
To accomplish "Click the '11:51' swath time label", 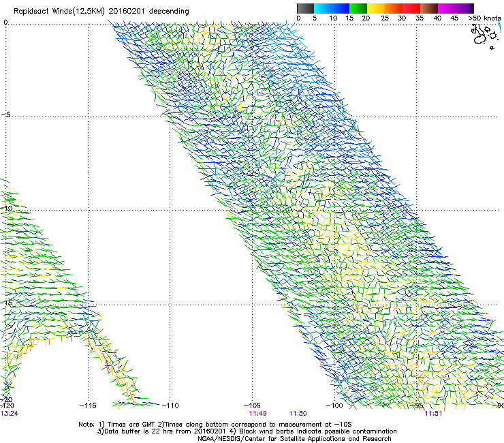I will [433, 414].
